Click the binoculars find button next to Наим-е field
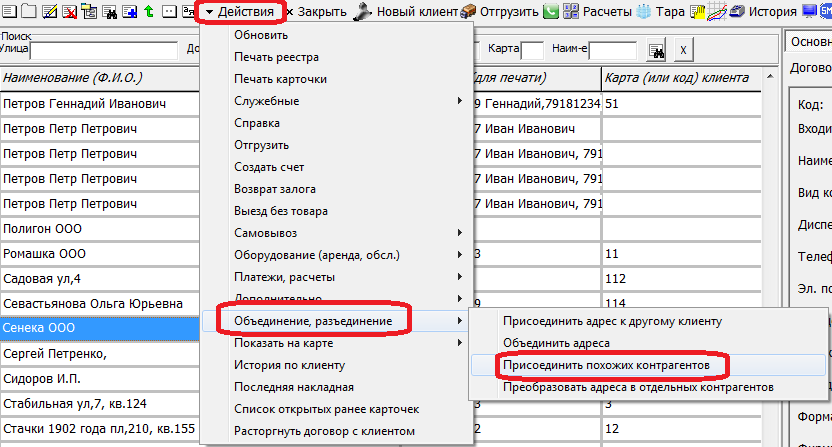Screen dimensions: 832x447 [x=656, y=49]
